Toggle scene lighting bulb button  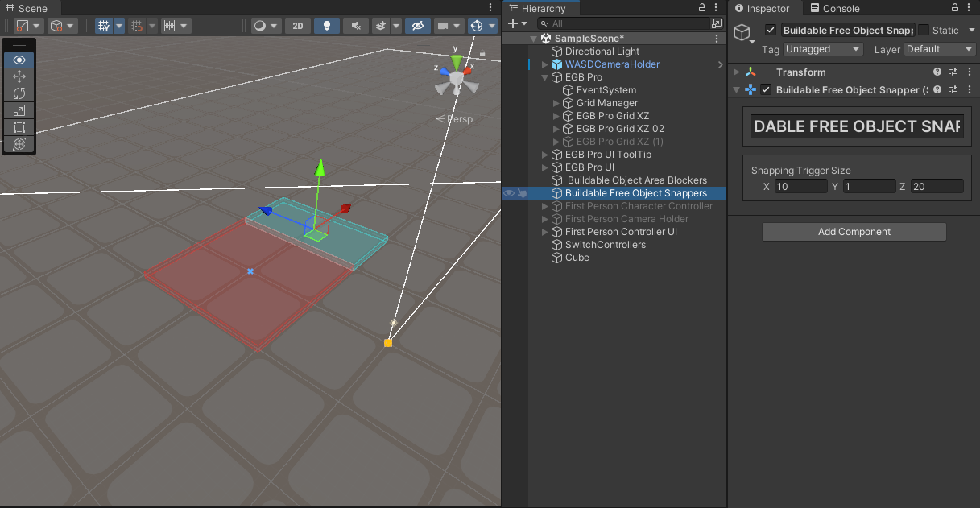(326, 26)
